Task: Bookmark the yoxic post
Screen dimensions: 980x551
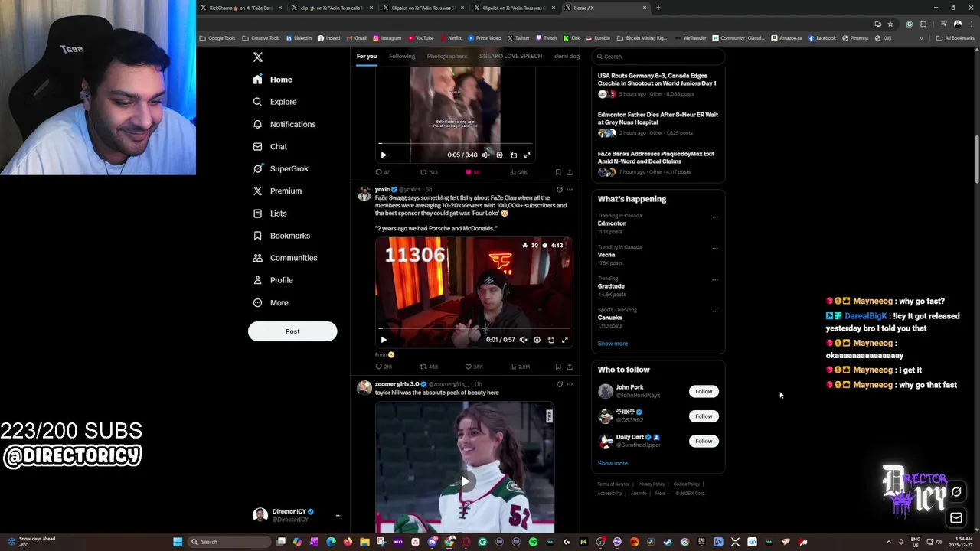Action: 557,367
